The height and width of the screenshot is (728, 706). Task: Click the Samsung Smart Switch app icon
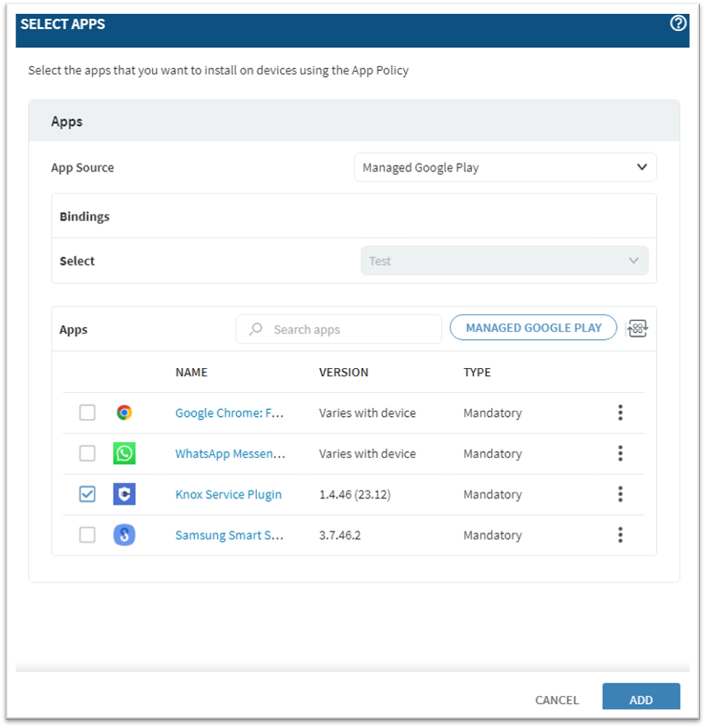tap(124, 535)
